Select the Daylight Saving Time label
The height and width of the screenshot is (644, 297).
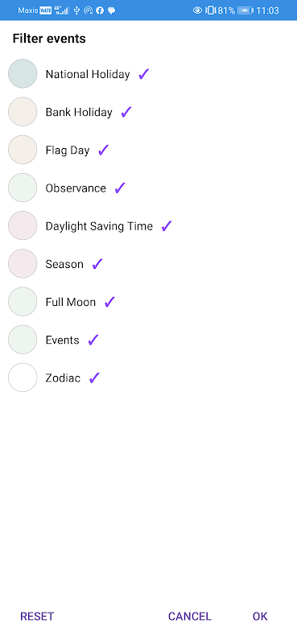tap(99, 226)
